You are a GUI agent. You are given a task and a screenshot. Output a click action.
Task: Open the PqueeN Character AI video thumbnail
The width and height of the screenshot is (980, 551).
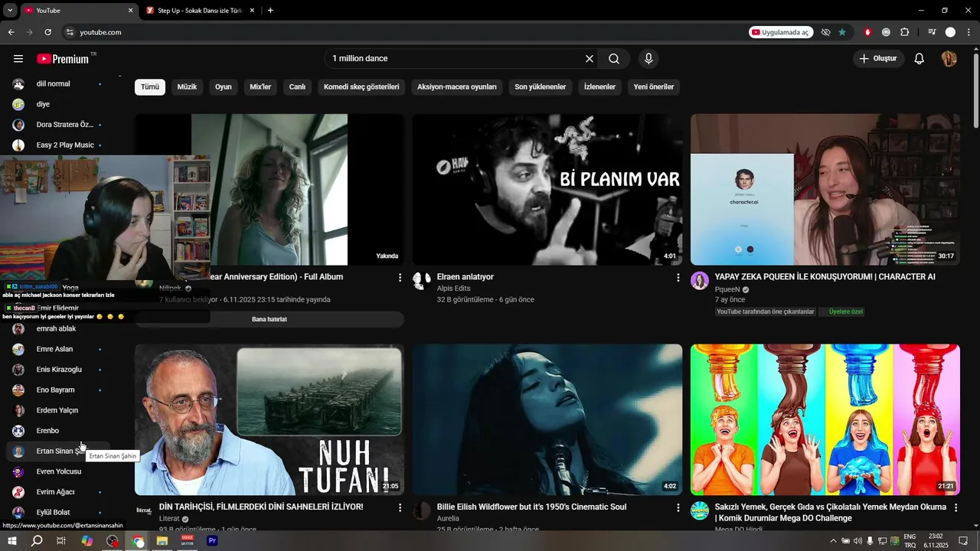pos(825,190)
